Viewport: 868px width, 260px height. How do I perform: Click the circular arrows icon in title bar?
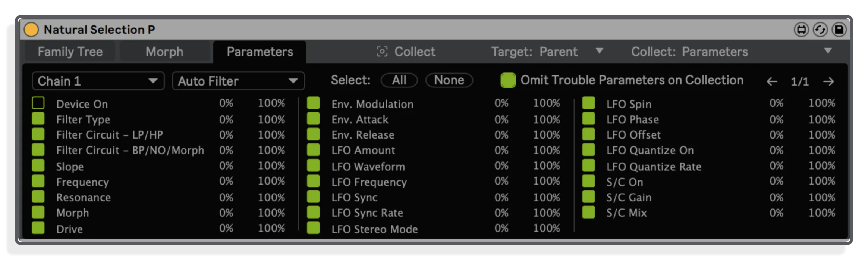(x=820, y=30)
